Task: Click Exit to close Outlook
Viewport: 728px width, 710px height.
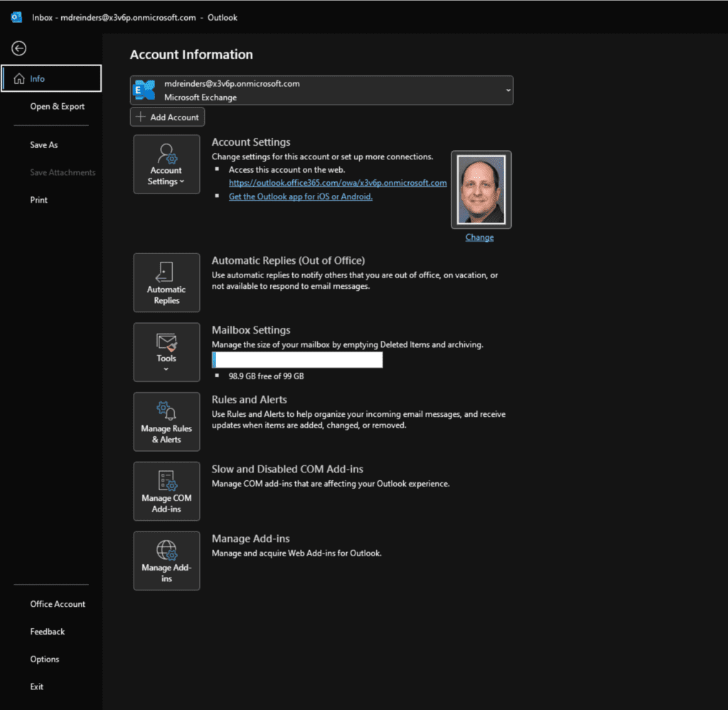Action: (x=37, y=687)
